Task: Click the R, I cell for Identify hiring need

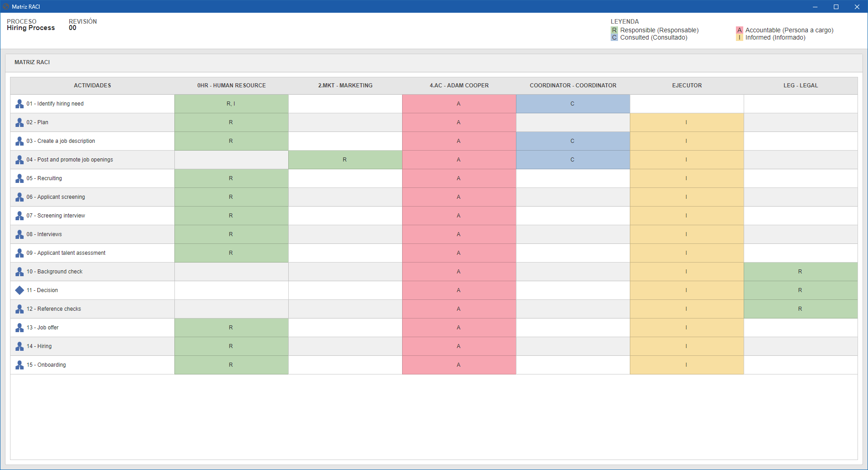Action: tap(231, 104)
